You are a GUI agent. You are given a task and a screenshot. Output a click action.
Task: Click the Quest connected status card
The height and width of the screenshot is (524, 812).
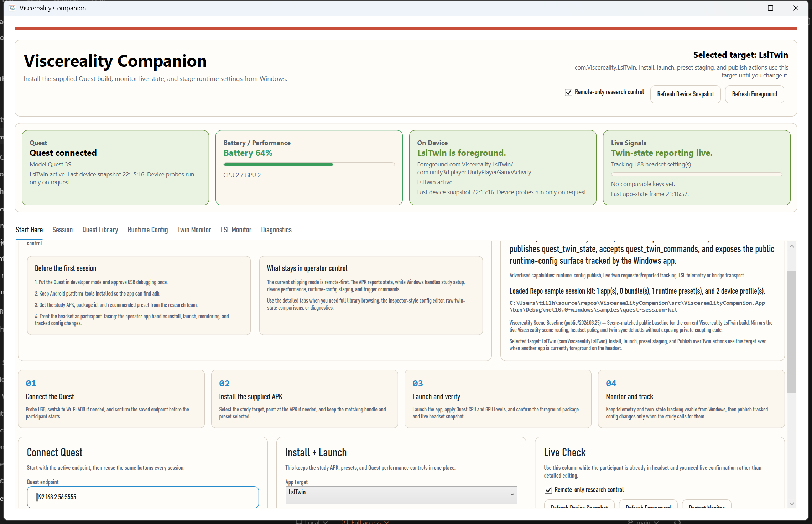tap(115, 168)
